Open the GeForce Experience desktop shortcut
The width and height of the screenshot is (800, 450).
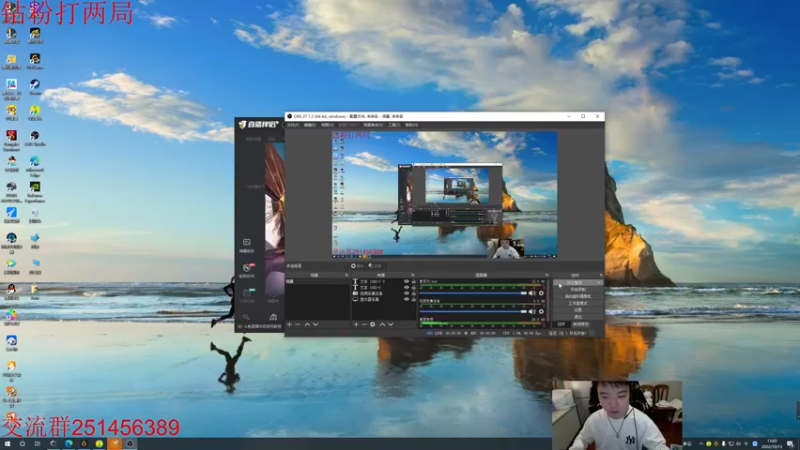pyautogui.click(x=35, y=192)
